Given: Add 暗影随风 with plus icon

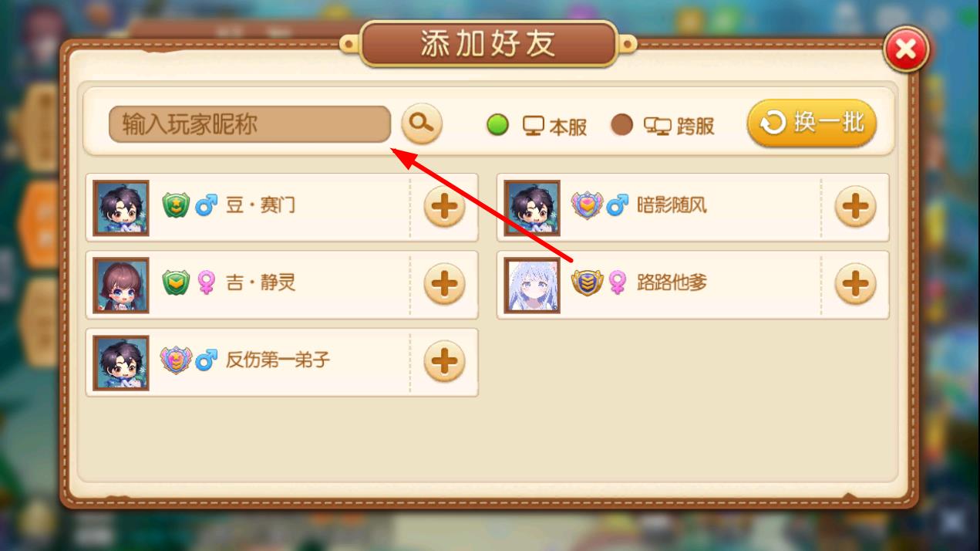Looking at the screenshot, I should pos(856,207).
